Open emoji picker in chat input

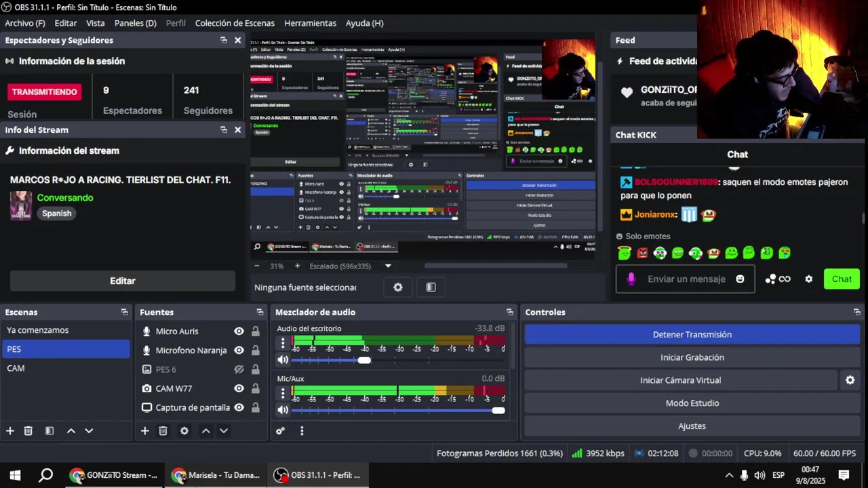pyautogui.click(x=740, y=279)
